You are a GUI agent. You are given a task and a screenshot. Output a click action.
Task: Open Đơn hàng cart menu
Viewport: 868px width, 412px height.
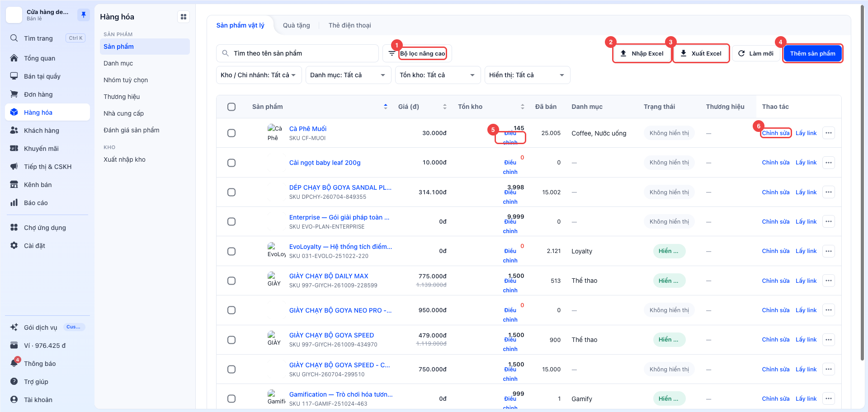tap(47, 94)
